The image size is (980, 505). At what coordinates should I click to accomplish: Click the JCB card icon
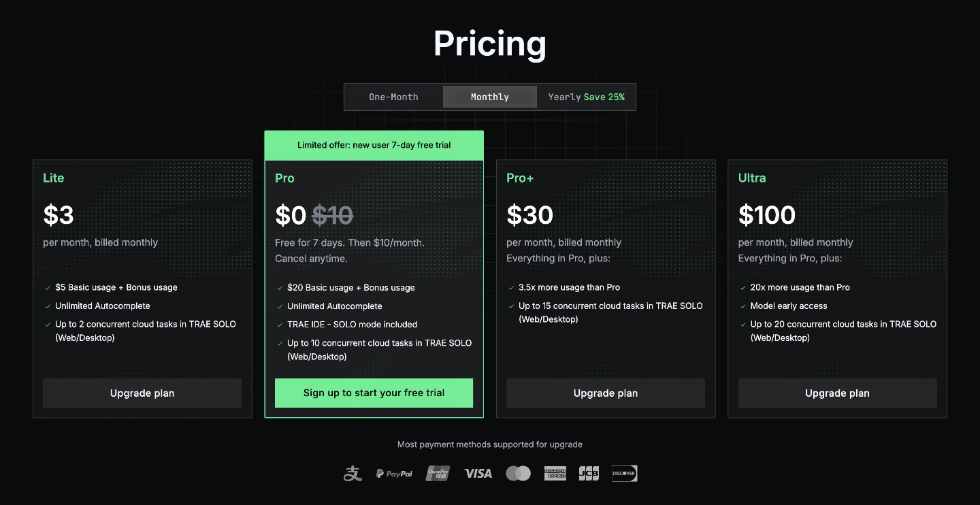click(x=589, y=474)
